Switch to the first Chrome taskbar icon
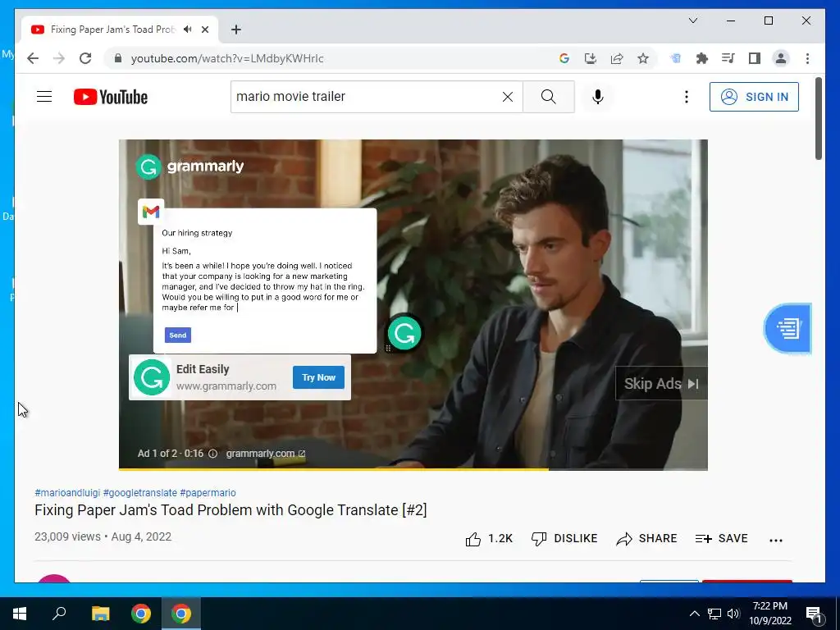 [x=141, y=614]
